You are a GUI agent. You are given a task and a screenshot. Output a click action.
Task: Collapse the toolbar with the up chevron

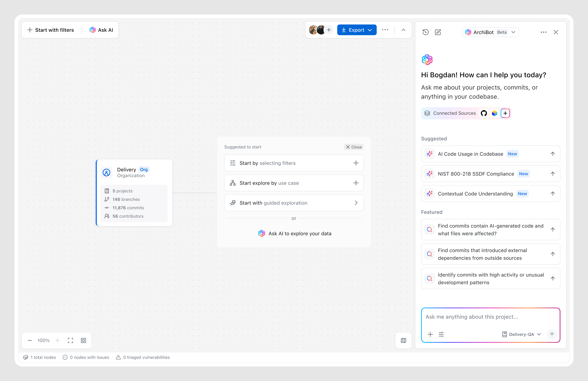coord(403,30)
